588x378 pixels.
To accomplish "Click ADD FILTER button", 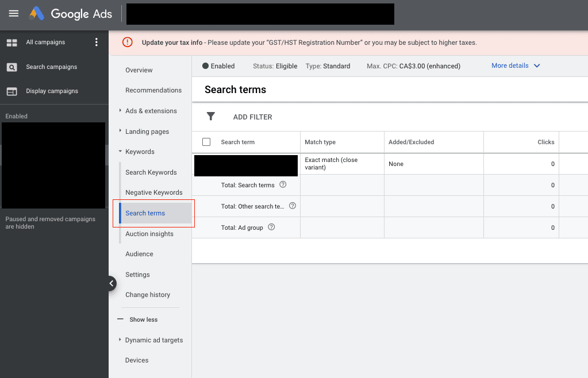I will point(252,117).
